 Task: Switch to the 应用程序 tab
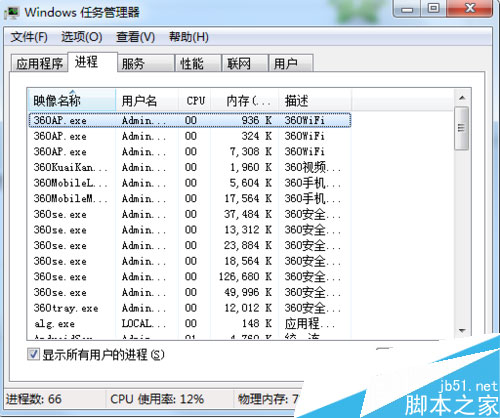pos(39,63)
